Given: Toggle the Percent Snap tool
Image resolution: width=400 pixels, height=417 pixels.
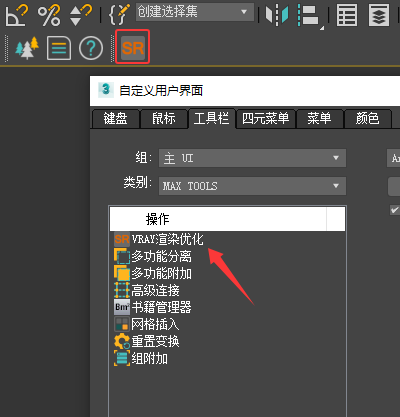Looking at the screenshot, I should click(49, 15).
